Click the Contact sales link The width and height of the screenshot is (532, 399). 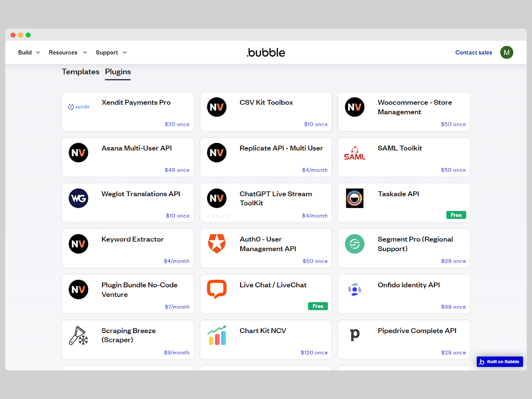[x=473, y=52]
